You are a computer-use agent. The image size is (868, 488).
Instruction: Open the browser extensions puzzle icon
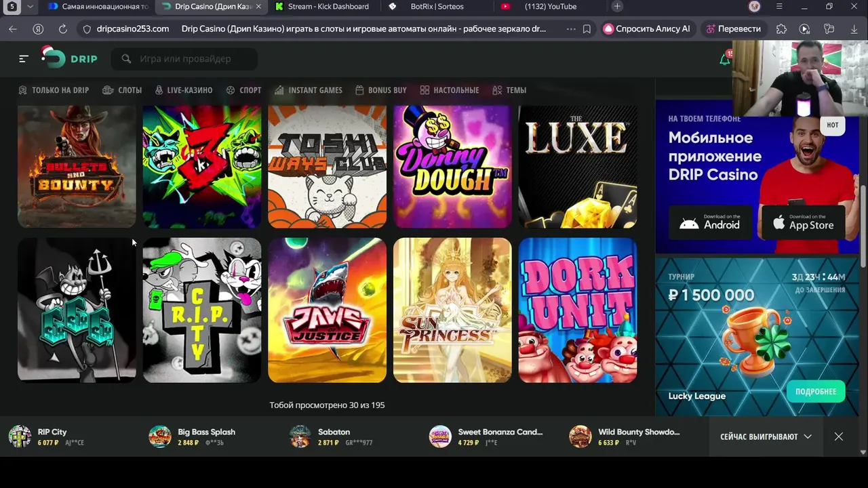pos(781,29)
